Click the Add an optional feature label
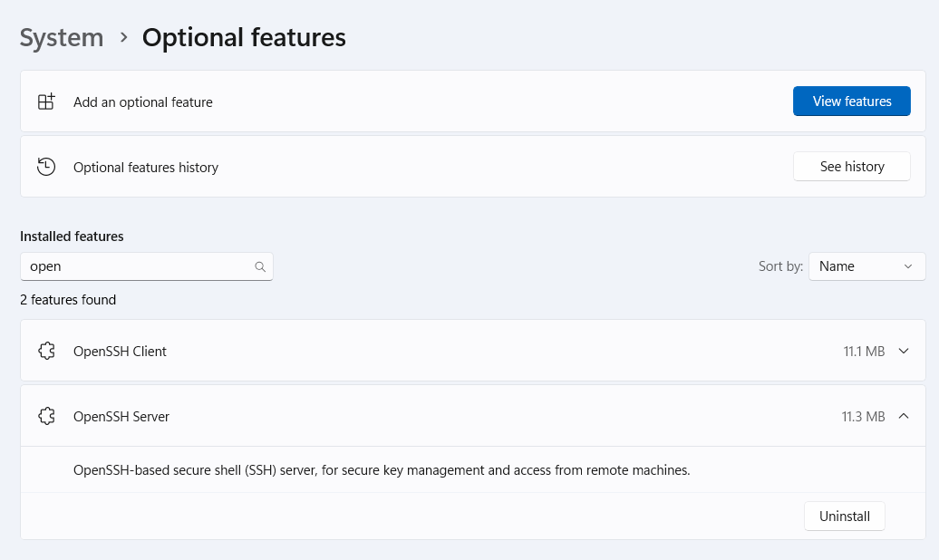Viewport: 939px width, 560px height. click(143, 102)
